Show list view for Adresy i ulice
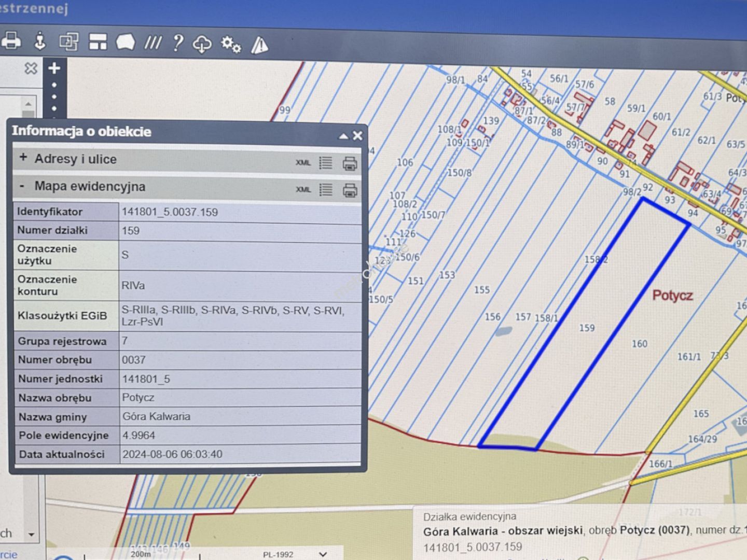 326,163
